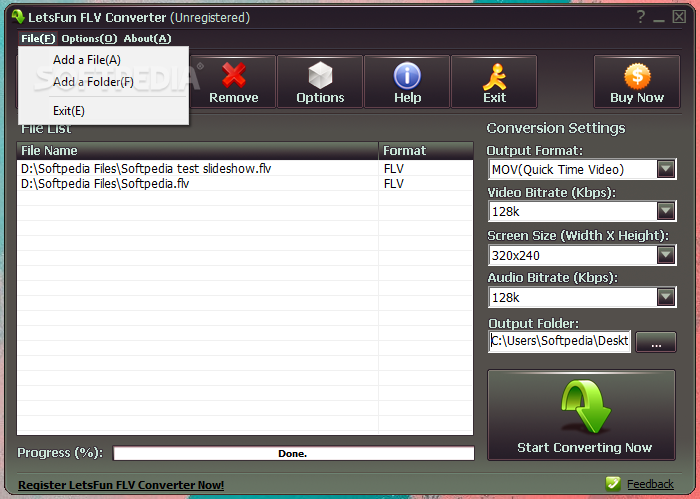Viewport: 700px width, 499px height.
Task: Click the Exit toolbar button
Action: (x=494, y=82)
